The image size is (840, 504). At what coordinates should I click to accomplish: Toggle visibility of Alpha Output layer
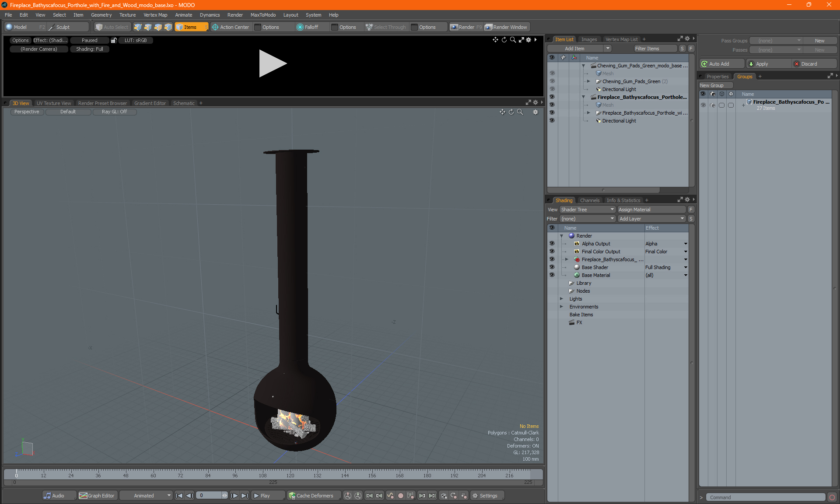pyautogui.click(x=552, y=244)
